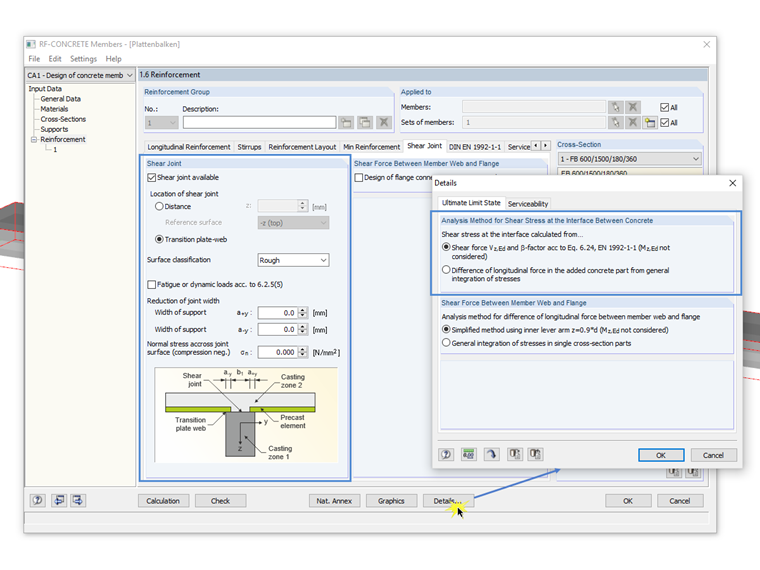Enable Fatigue or dynamic loads checkbox

(152, 285)
